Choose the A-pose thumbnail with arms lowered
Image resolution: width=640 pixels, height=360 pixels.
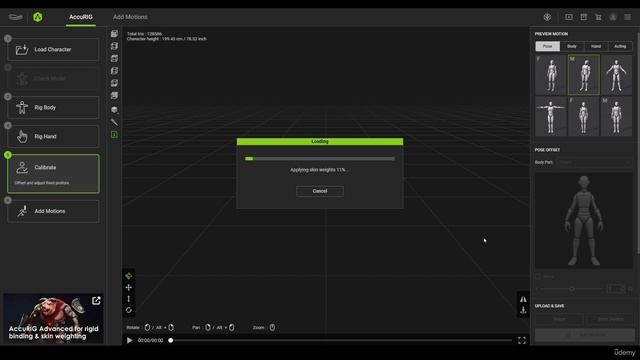(616, 75)
